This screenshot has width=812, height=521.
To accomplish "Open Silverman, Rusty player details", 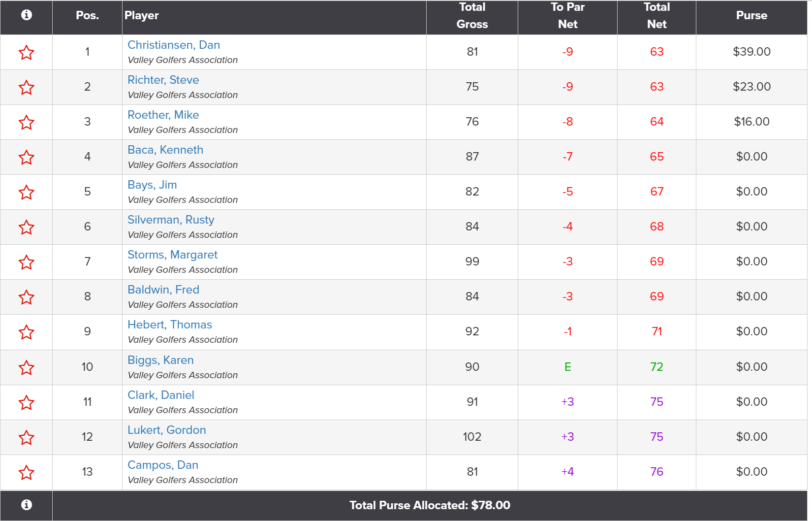I will 171,220.
